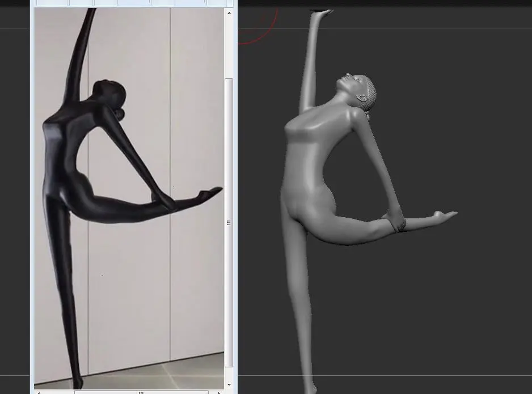
Task: Click the vertical scrollbar thumb of the reference window
Action: [x=229, y=223]
